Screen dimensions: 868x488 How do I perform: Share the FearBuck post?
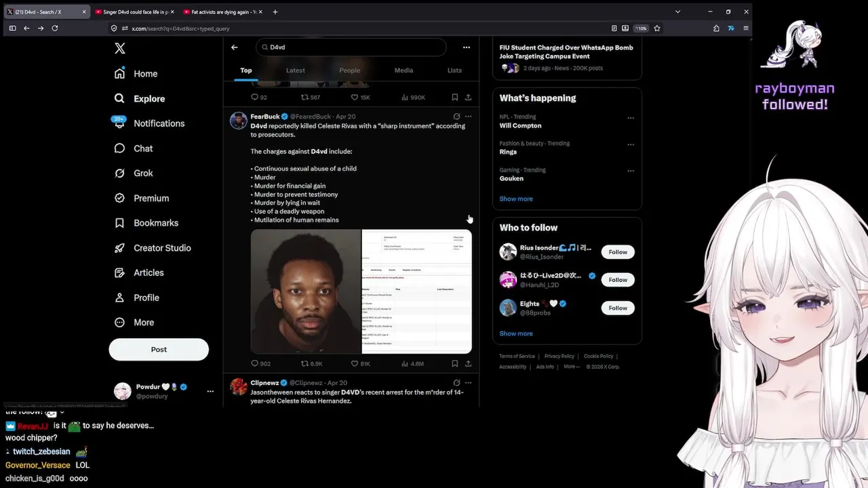click(x=468, y=364)
